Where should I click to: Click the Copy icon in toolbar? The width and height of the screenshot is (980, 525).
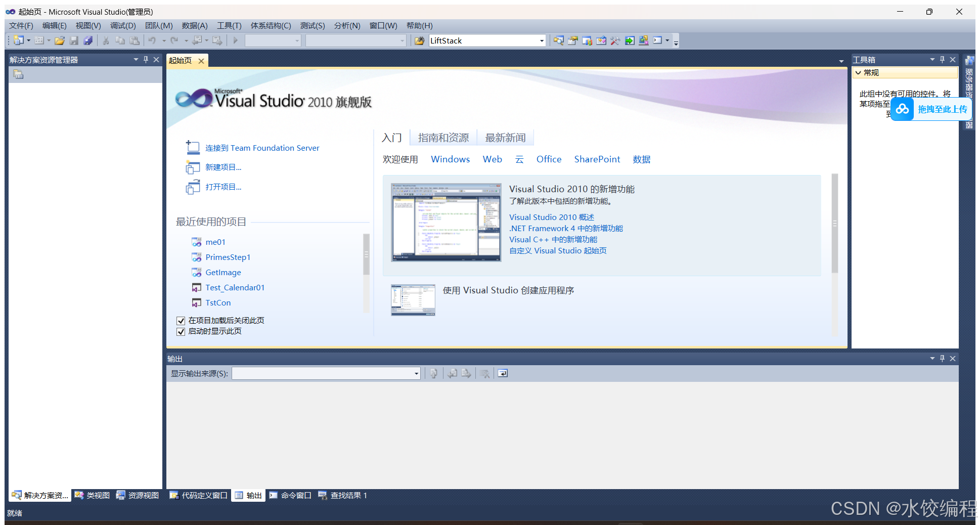(x=120, y=40)
